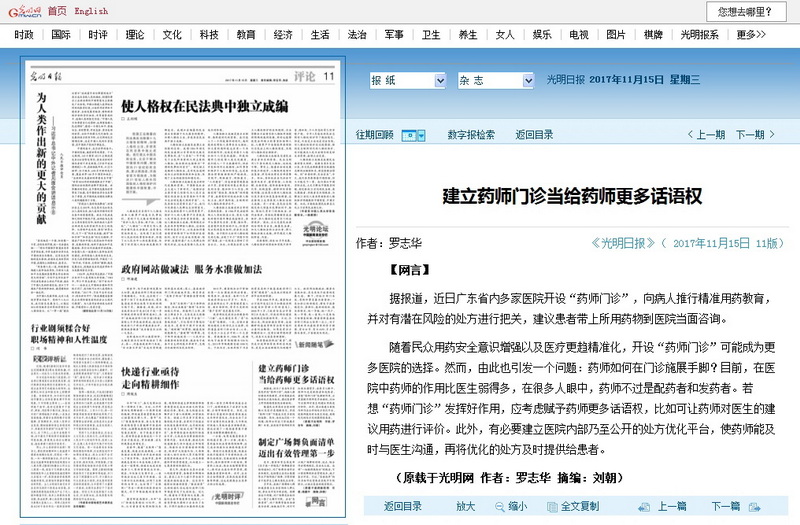Expand the 更多>> navigation menu
The width and height of the screenshot is (800, 525).
click(x=751, y=34)
